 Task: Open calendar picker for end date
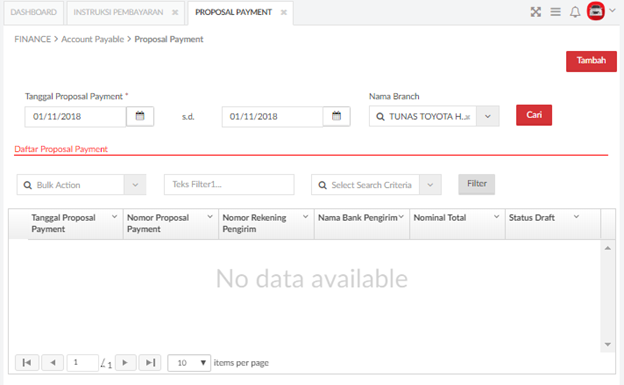coord(337,116)
